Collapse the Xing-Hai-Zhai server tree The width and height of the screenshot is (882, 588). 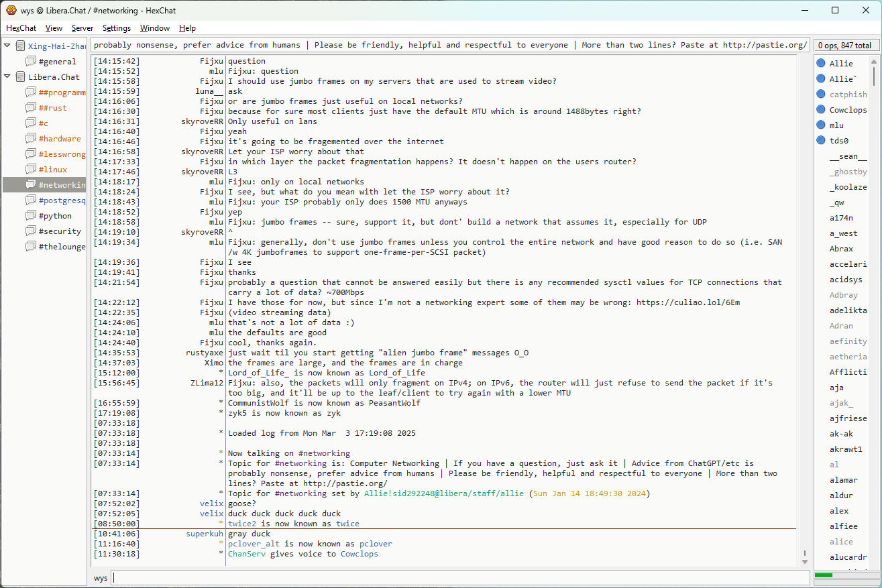pos(7,46)
